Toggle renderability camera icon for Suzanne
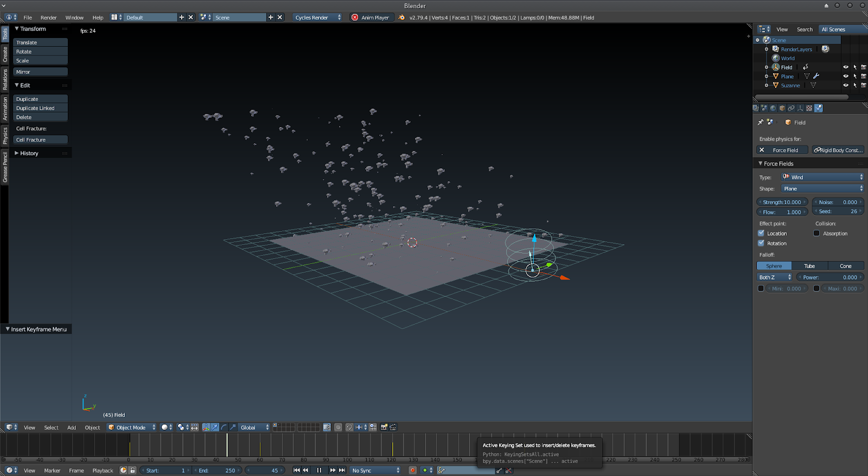868x476 pixels. (x=864, y=85)
